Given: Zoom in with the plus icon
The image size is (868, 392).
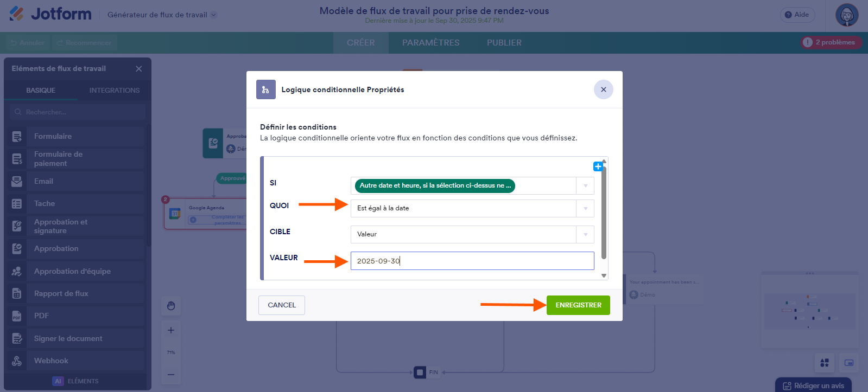Looking at the screenshot, I should (x=171, y=330).
